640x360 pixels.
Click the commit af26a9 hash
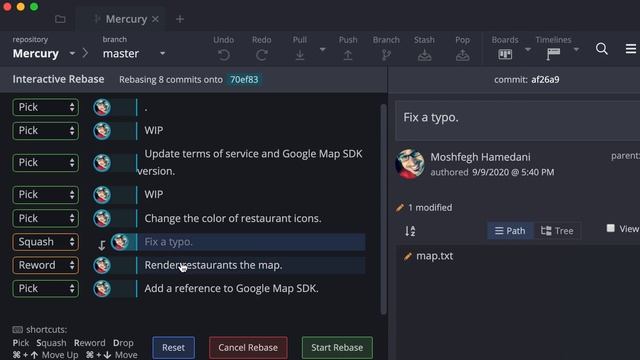[545, 80]
